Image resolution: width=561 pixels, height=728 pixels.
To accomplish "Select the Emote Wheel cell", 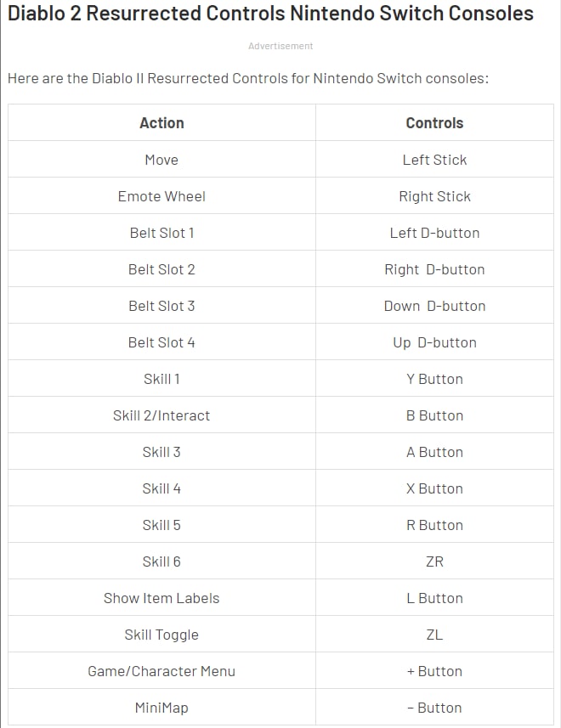I will tap(161, 196).
